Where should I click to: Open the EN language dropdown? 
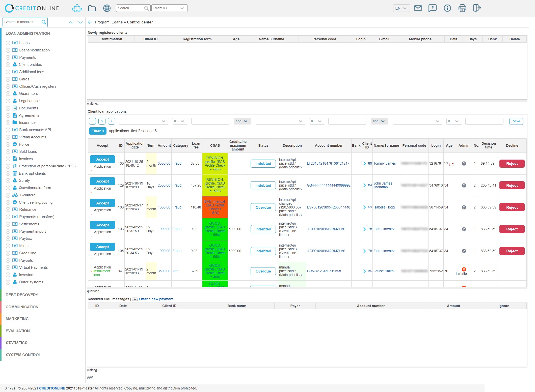[401, 8]
